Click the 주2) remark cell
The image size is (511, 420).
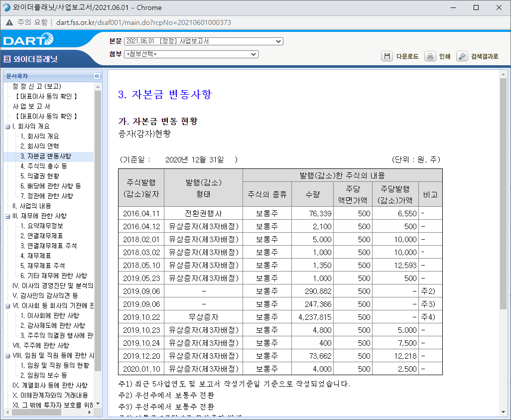pyautogui.click(x=430, y=291)
